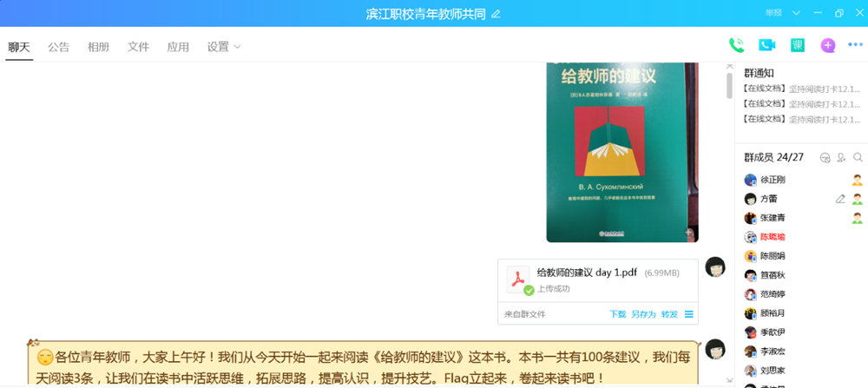Click the admin badge icon next to 张建青

(x=857, y=218)
